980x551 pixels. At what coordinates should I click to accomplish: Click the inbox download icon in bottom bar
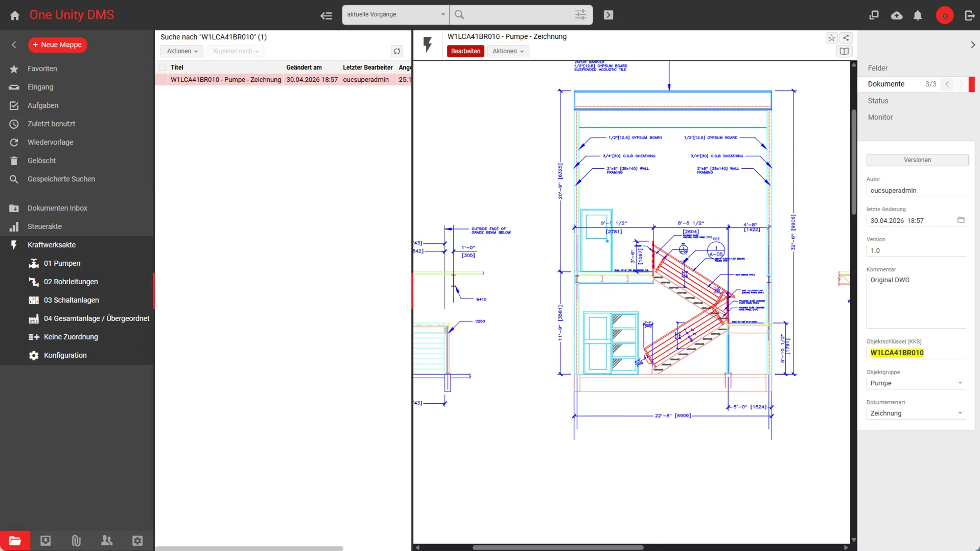click(x=45, y=541)
